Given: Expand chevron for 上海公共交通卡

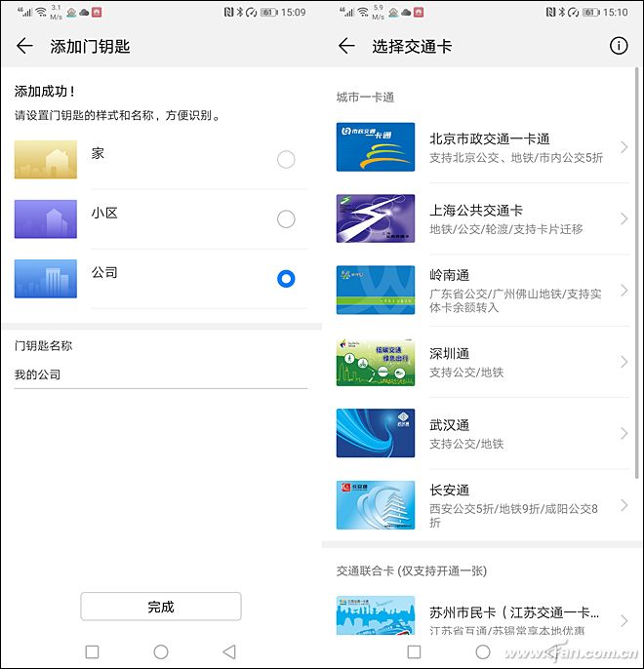Looking at the screenshot, I should (624, 218).
